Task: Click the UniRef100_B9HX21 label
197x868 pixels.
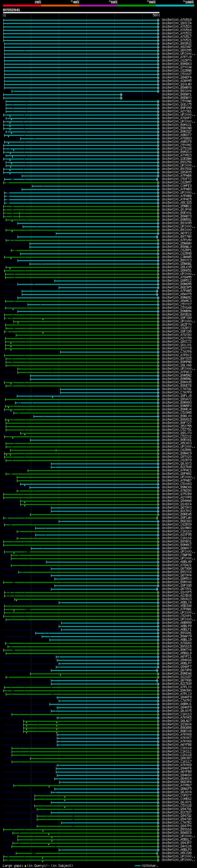Action: (x=177, y=125)
